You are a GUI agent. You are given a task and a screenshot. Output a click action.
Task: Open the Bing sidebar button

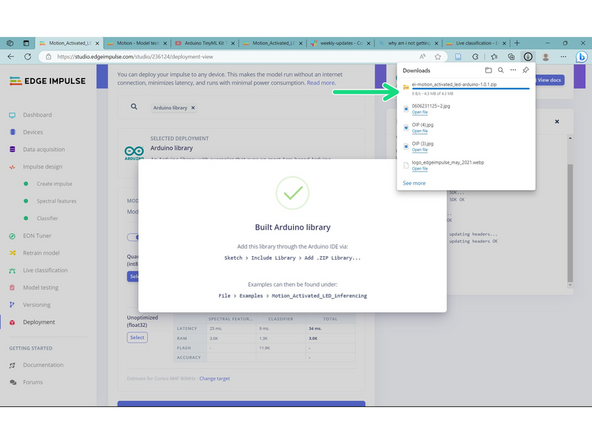pyautogui.click(x=581, y=57)
